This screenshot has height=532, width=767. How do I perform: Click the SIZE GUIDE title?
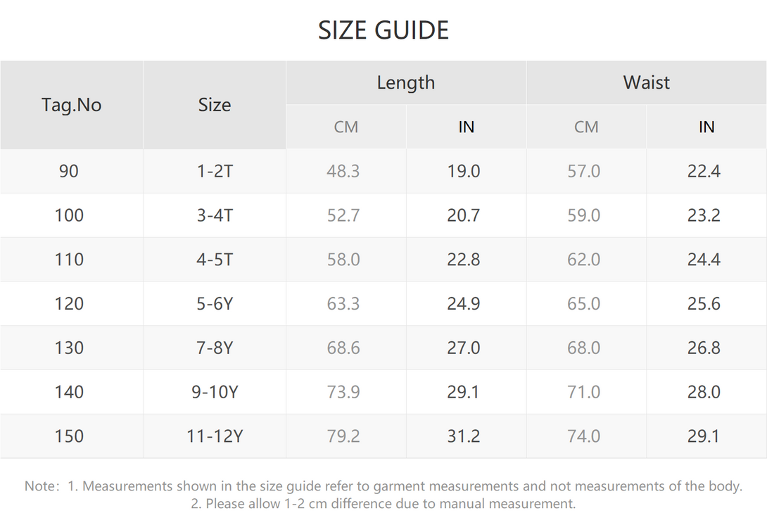click(383, 30)
